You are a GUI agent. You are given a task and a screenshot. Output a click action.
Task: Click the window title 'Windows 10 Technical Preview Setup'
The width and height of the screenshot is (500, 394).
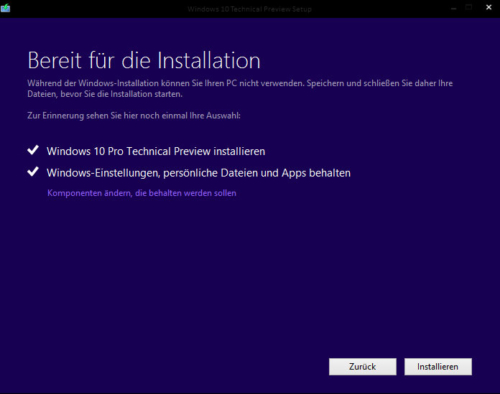click(x=249, y=9)
